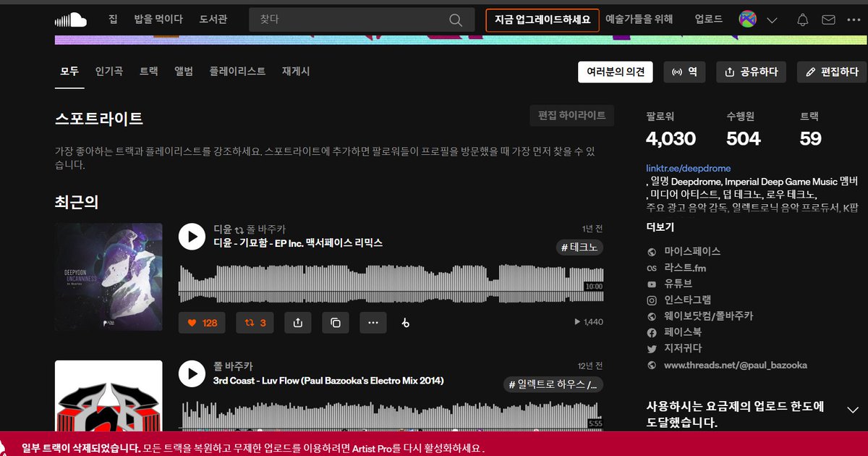View the 팔로워 4,030 count
This screenshot has height=456, width=868.
671,130
